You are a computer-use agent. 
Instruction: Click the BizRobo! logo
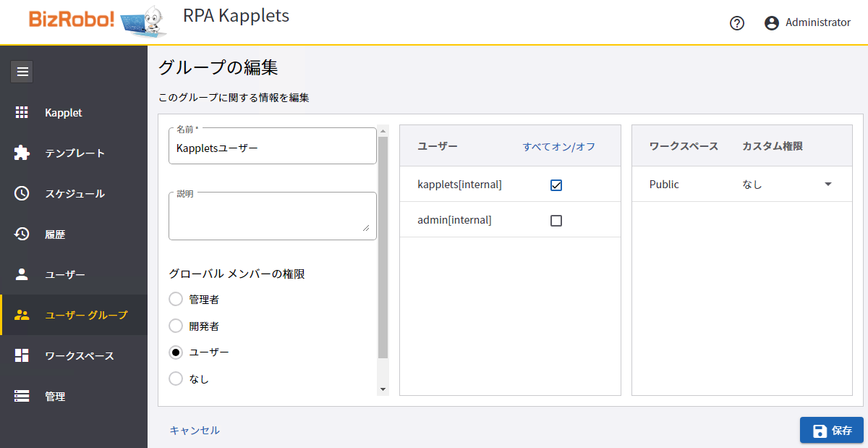(72, 20)
